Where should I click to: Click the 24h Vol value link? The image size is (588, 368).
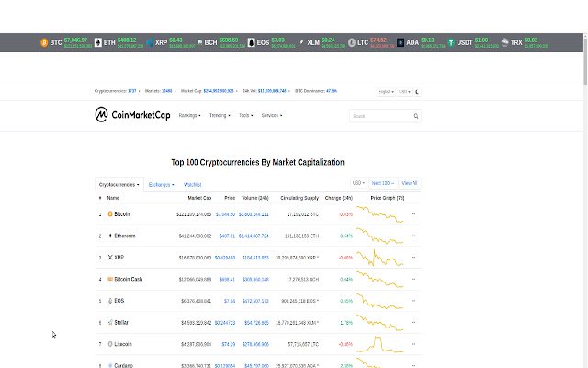[272, 91]
